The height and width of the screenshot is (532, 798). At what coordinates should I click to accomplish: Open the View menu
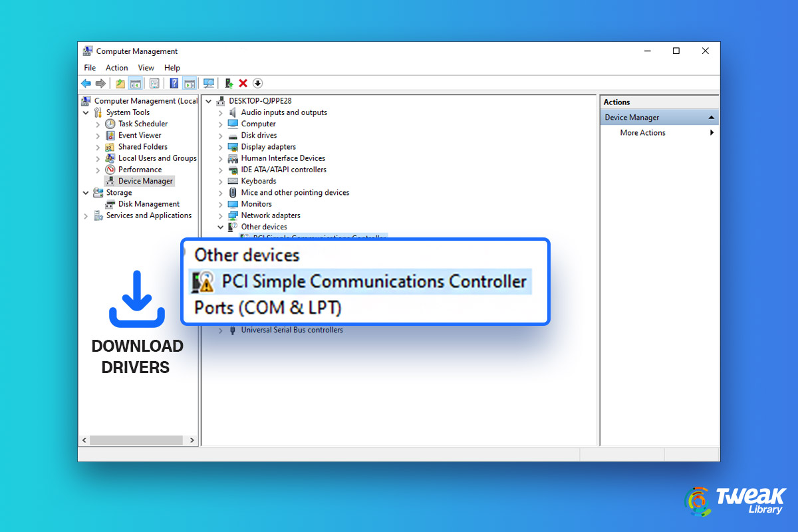[x=146, y=67]
